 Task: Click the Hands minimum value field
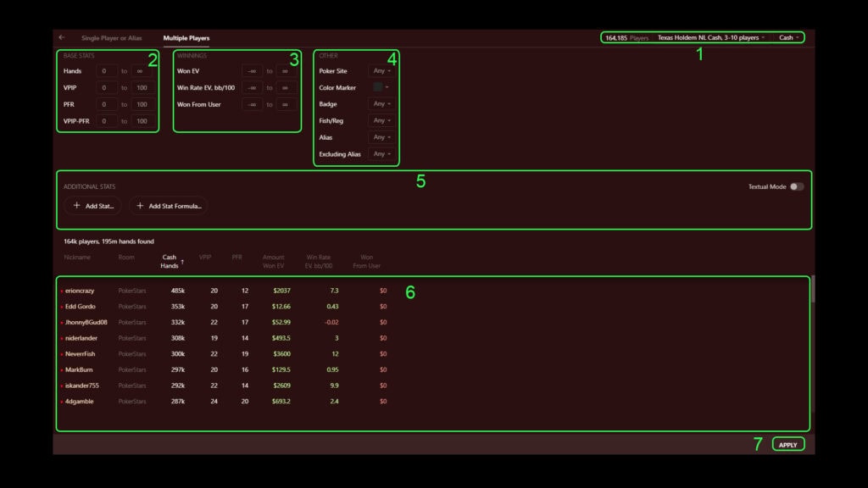(107, 71)
